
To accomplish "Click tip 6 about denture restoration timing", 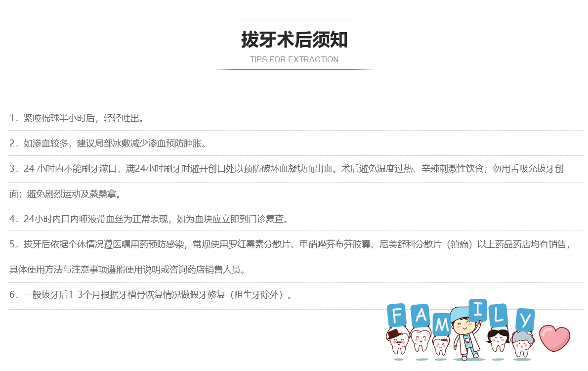I will pyautogui.click(x=151, y=295).
